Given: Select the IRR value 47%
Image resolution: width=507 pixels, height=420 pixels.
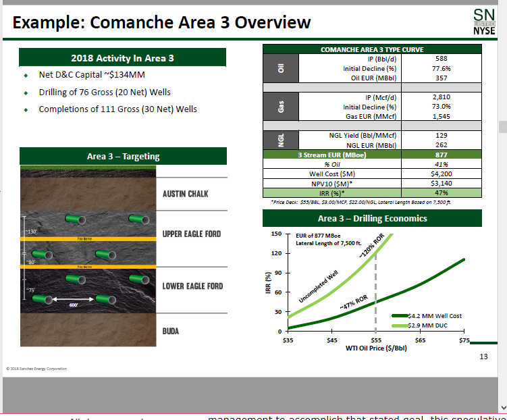Looking at the screenshot, I should pos(441,192).
